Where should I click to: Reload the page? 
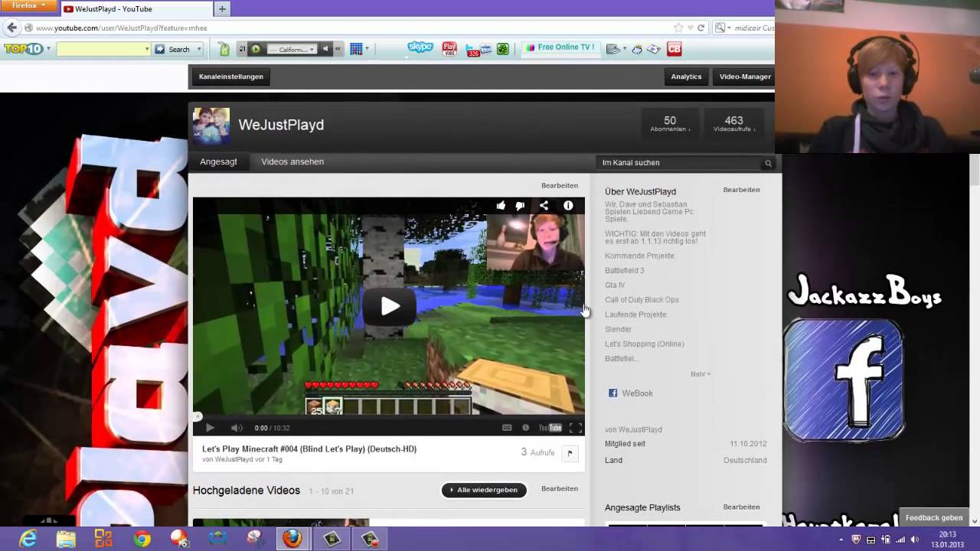[701, 28]
